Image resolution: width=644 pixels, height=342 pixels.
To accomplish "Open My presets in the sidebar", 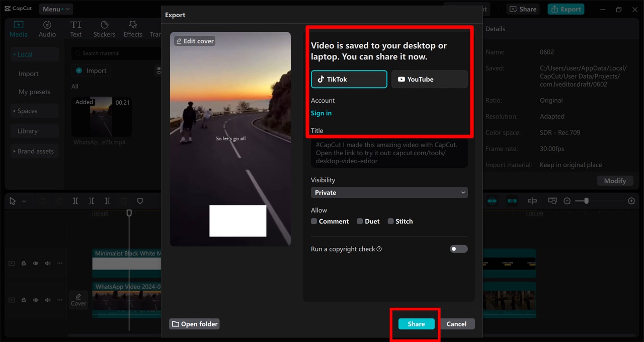I will click(x=35, y=92).
